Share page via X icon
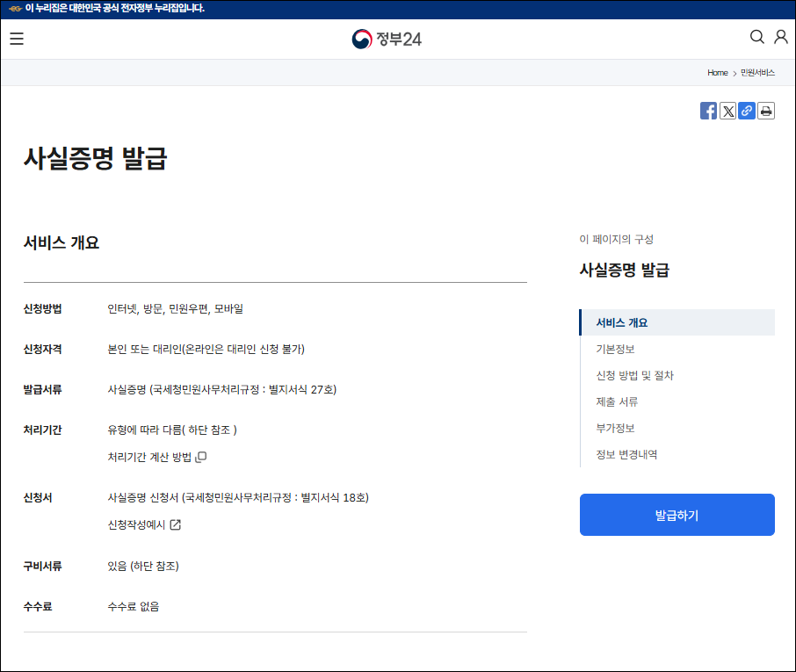 [727, 111]
